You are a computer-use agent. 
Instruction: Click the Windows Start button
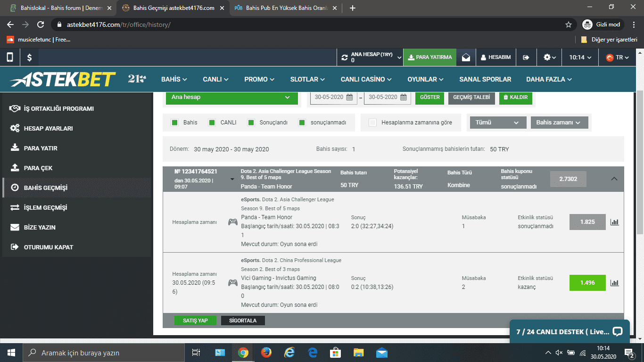pos(11,352)
